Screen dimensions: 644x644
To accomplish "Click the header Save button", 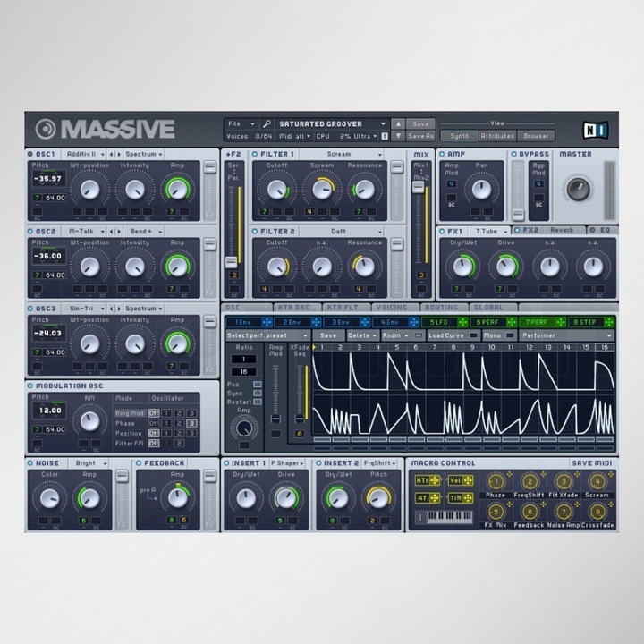I will (x=420, y=123).
